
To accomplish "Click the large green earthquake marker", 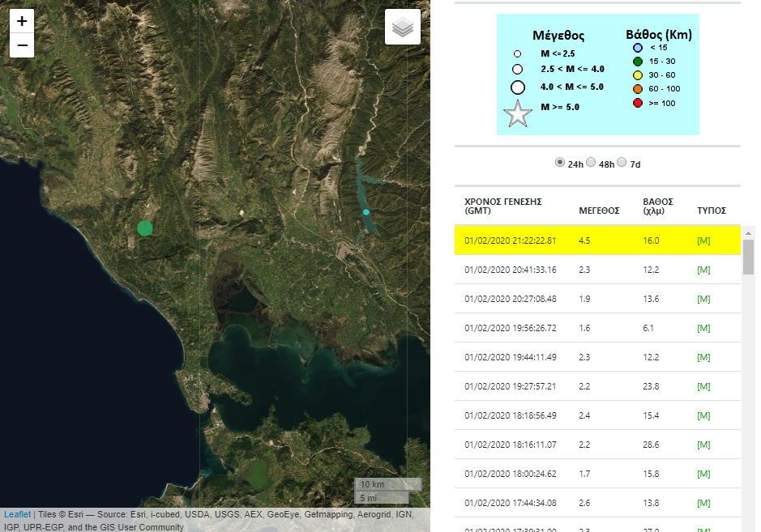I will pyautogui.click(x=145, y=228).
